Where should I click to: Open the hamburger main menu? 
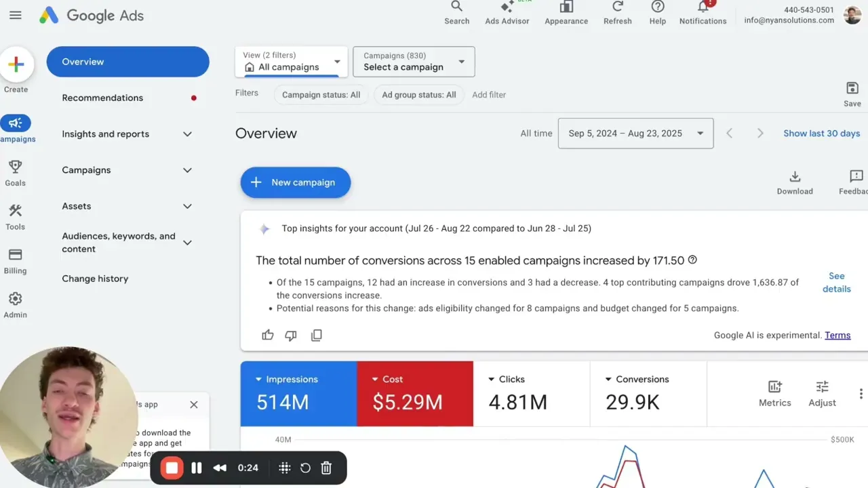(16, 15)
